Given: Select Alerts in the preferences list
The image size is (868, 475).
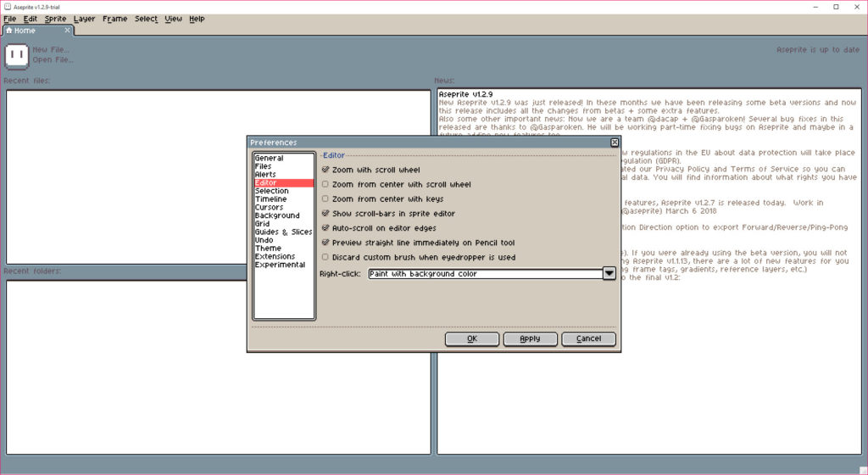Looking at the screenshot, I should [283, 175].
